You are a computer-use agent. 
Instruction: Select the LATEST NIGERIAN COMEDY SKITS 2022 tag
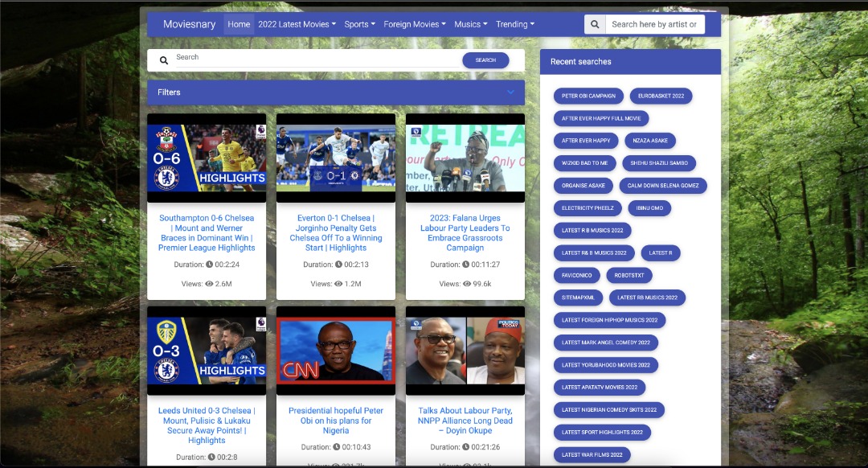(x=609, y=410)
